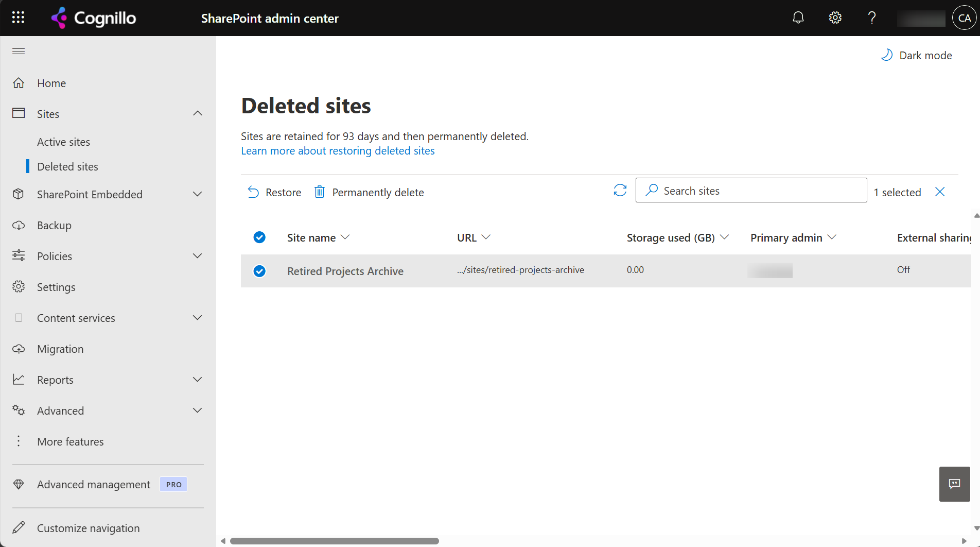
Task: Toggle the select-all header checkbox
Action: click(259, 237)
